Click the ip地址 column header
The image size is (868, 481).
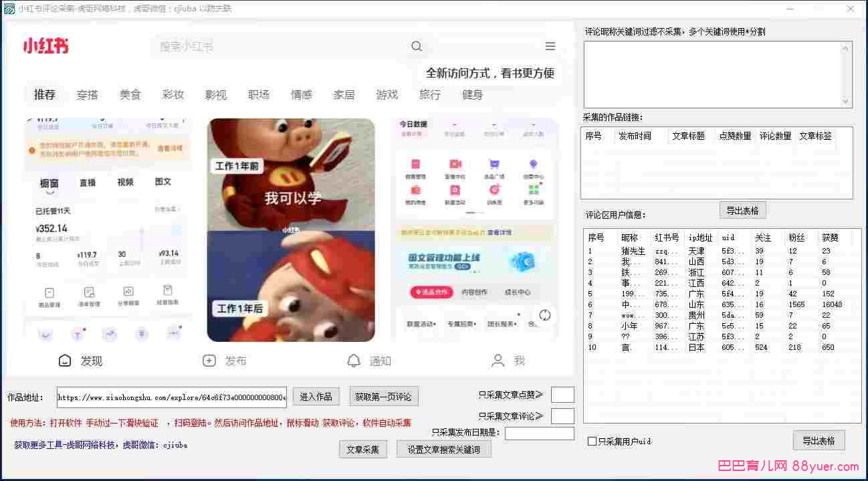pyautogui.click(x=701, y=237)
